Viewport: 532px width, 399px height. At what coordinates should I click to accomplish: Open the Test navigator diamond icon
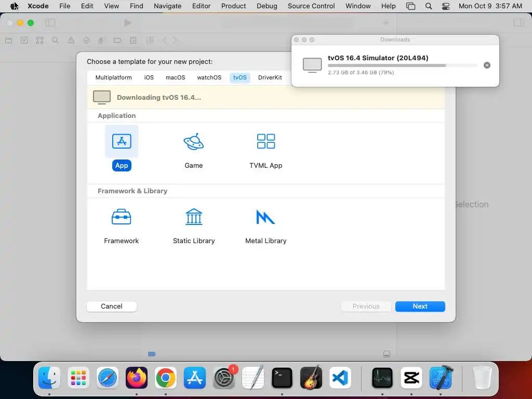coord(86,41)
